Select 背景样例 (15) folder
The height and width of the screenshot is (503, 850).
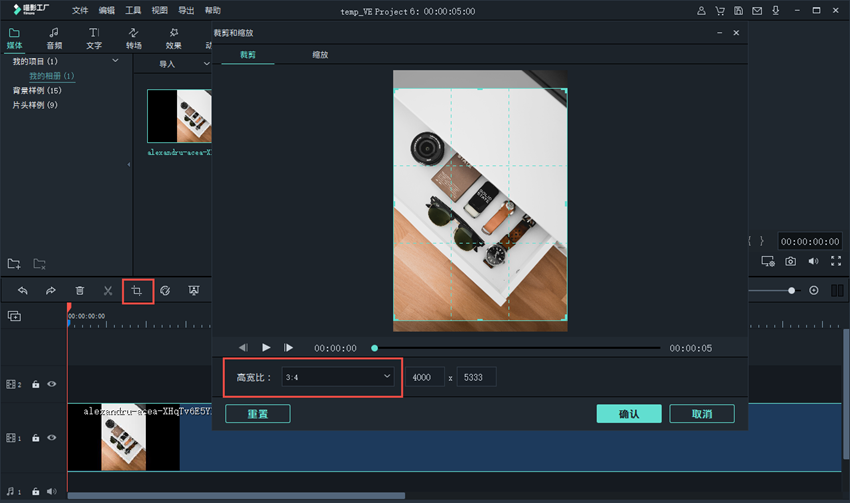(37, 91)
